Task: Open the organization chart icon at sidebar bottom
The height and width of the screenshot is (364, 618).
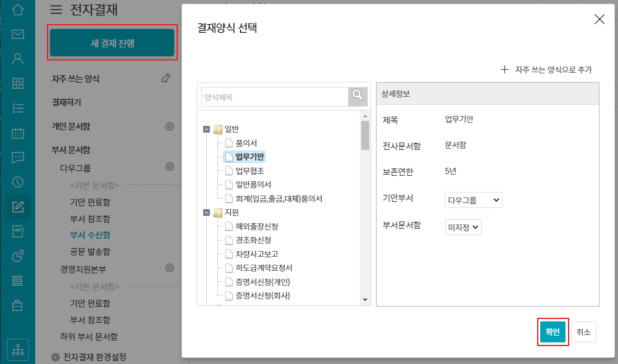Action: click(x=18, y=349)
